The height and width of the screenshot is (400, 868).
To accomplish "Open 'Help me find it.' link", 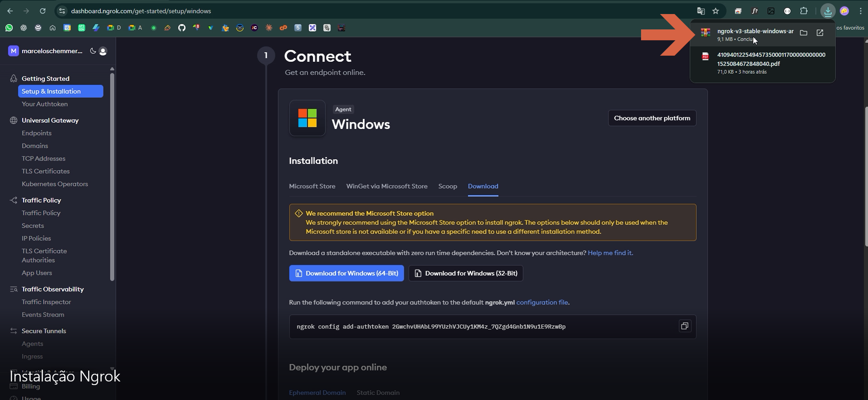I will click(x=610, y=253).
